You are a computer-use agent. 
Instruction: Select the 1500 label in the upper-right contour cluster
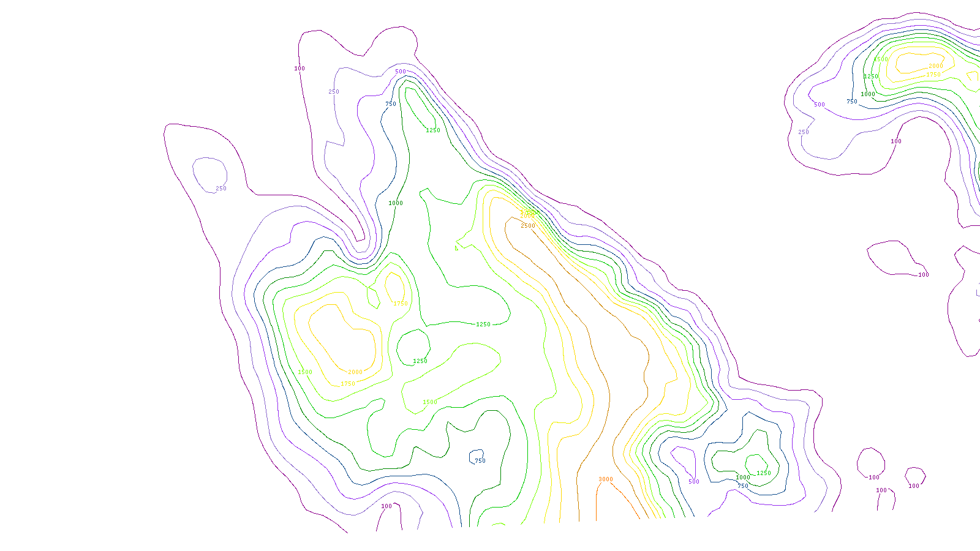[x=881, y=59]
